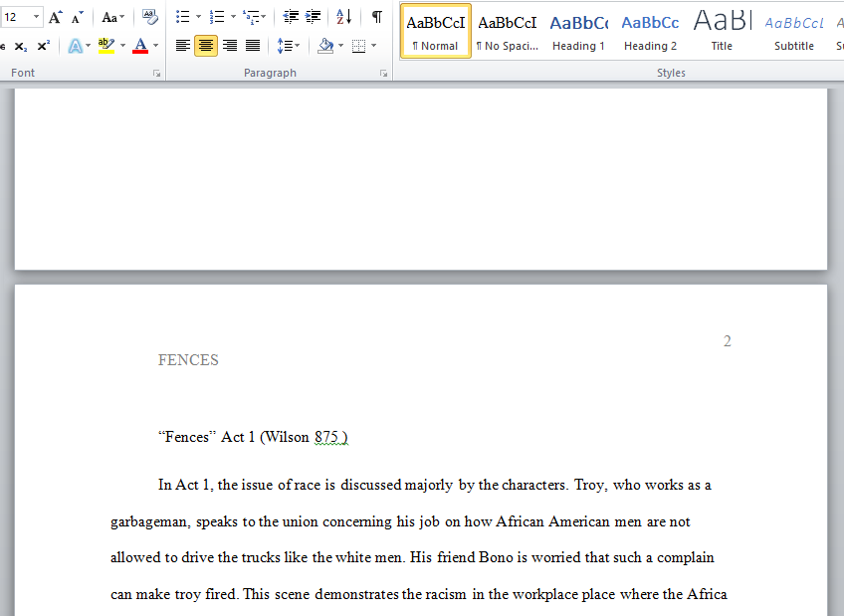The width and height of the screenshot is (844, 616).
Task: Apply red font color
Action: pyautogui.click(x=140, y=46)
